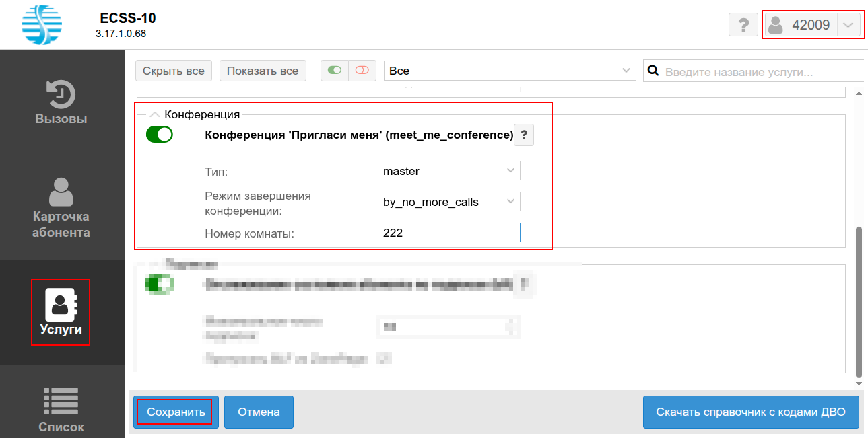Click the Сохранить button
The image size is (868, 438).
coord(176,412)
